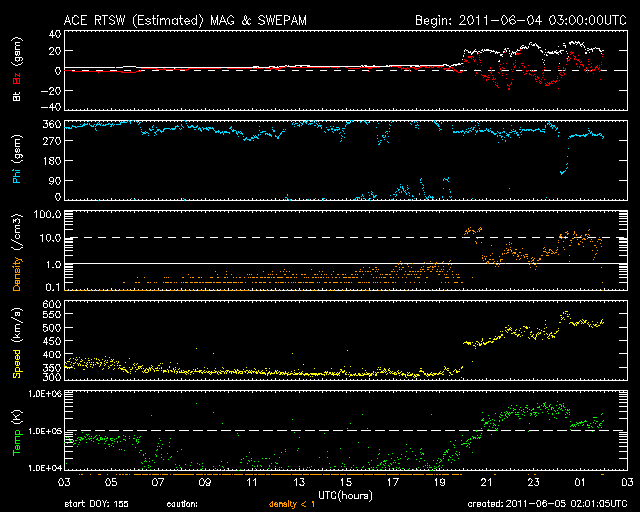The height and width of the screenshot is (512, 640).
Task: Click the "1.0" tick on Density axis
Action: click(53, 265)
